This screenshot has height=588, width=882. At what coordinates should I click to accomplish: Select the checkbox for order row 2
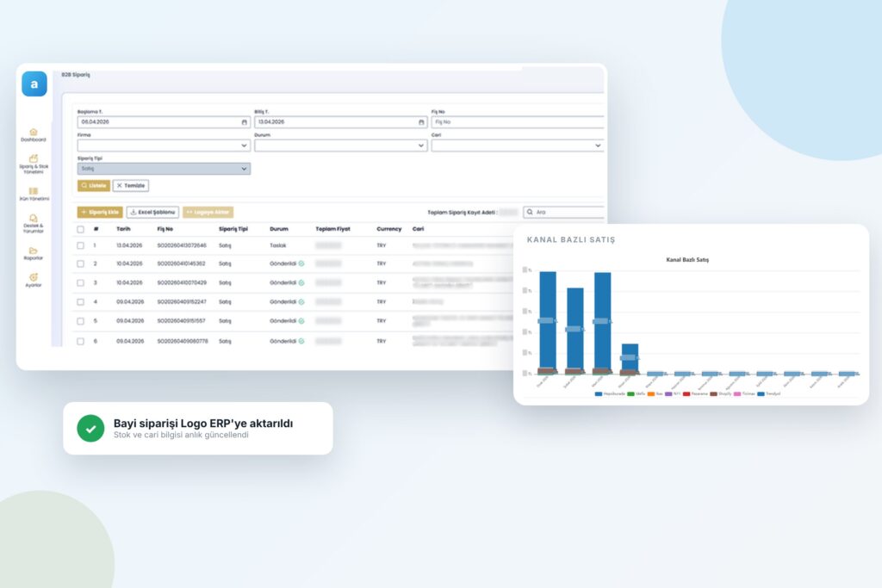point(80,263)
